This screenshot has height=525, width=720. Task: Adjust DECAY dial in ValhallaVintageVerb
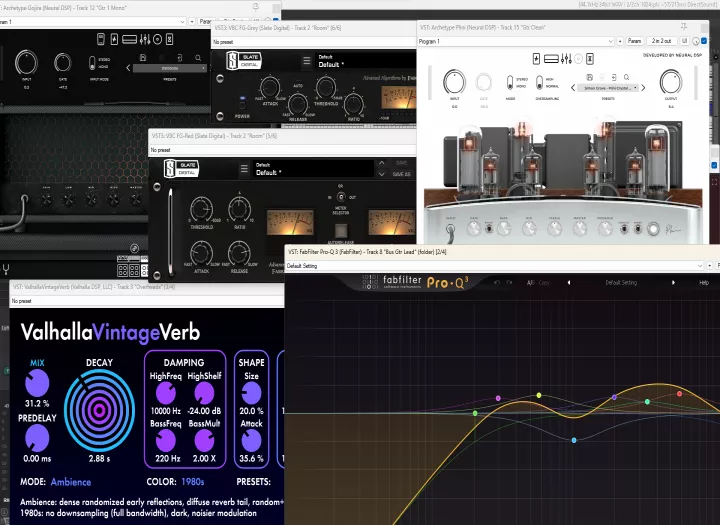point(99,410)
